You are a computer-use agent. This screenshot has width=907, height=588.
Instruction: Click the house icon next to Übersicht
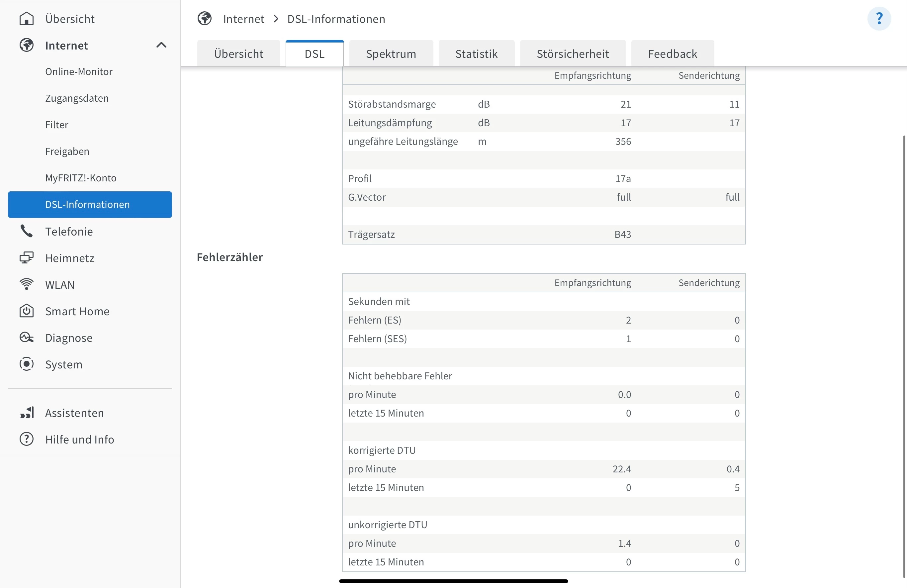[x=26, y=19]
